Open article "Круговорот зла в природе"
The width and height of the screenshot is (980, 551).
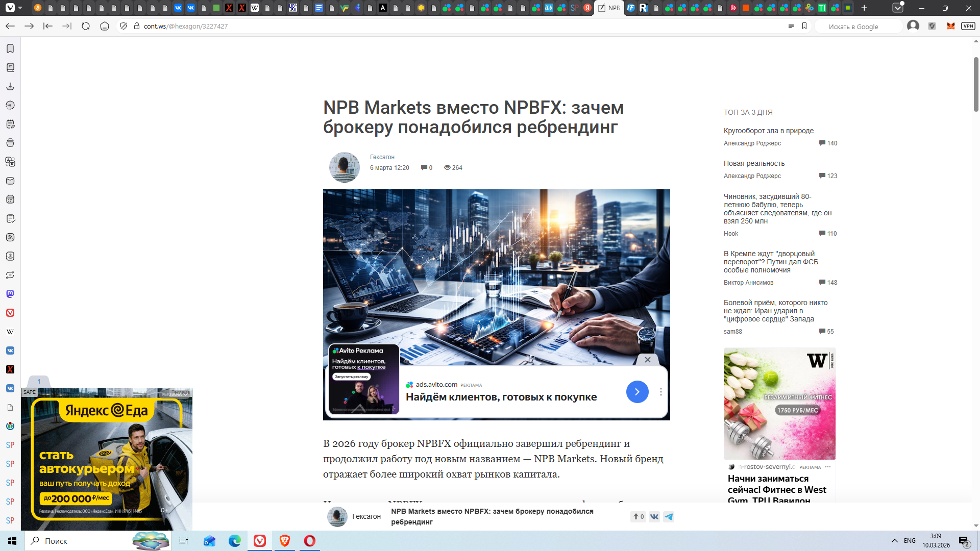coord(768,131)
